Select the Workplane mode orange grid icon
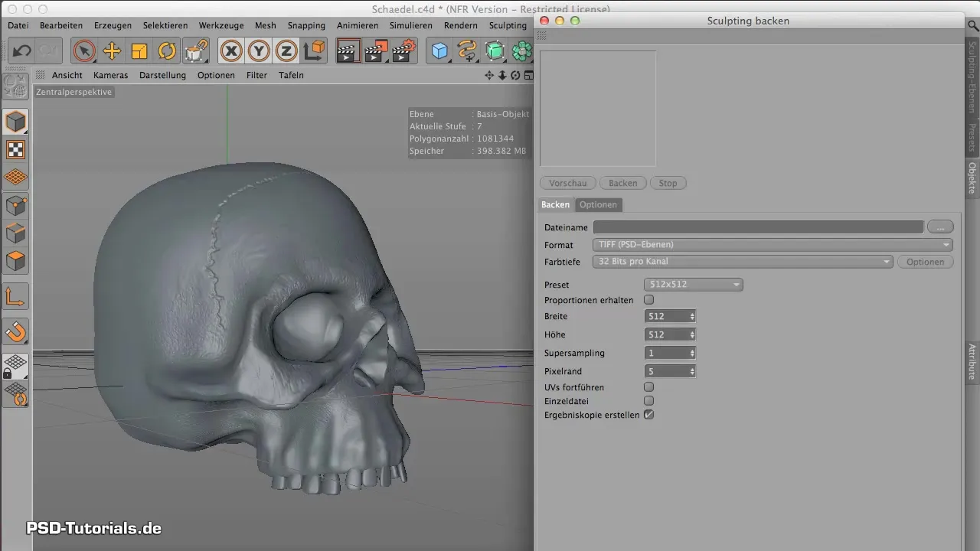The width and height of the screenshot is (980, 551). pos(15,177)
